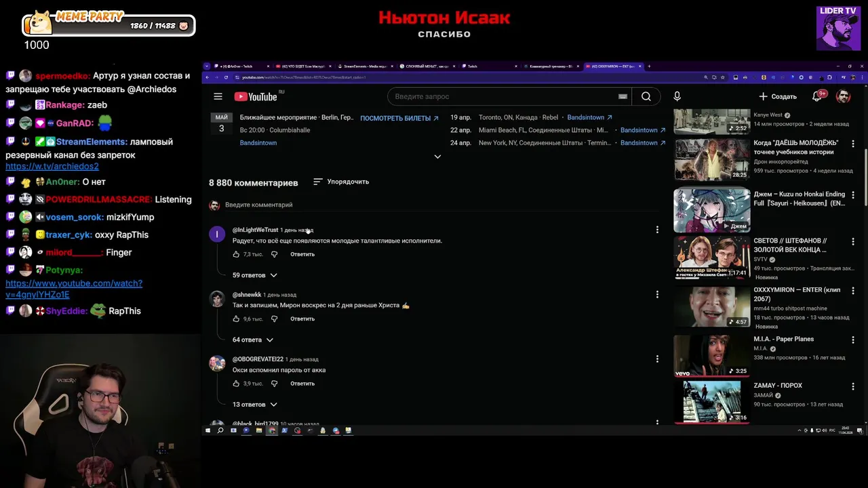Like the @OBOGREVATEI22 comment

pyautogui.click(x=236, y=384)
